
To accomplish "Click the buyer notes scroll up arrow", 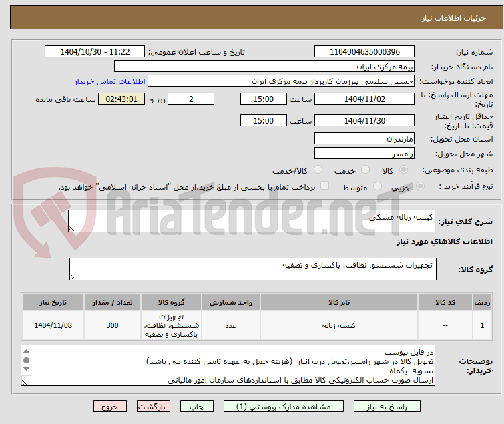I will [27, 351].
